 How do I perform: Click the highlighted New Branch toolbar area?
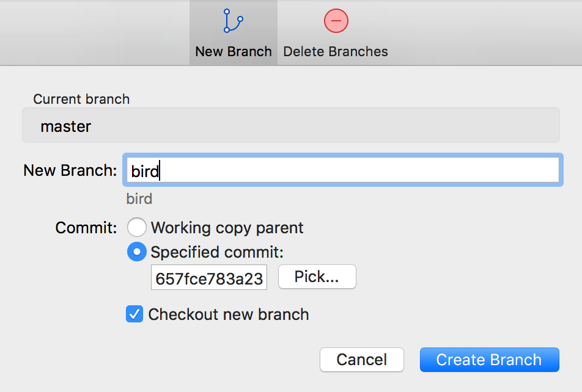(x=233, y=32)
